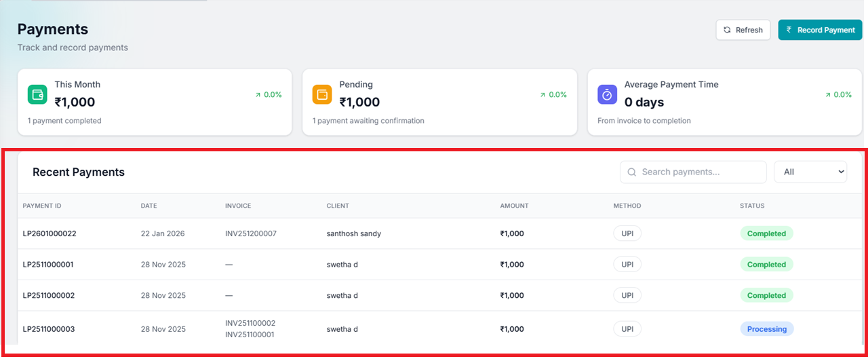The height and width of the screenshot is (361, 868).
Task: Open the All status filter dropdown
Action: point(810,172)
